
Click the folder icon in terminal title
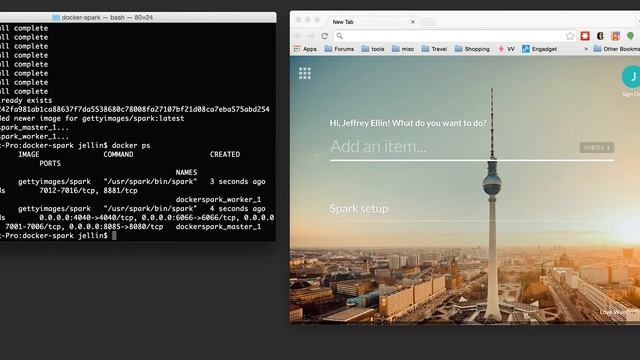[56, 18]
